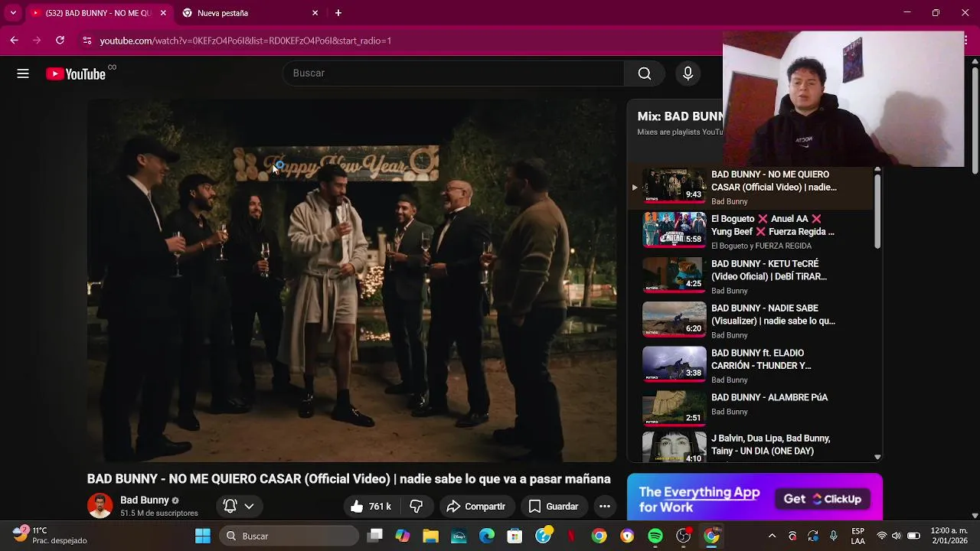Screen dimensions: 980x551
Task: Play NADIE SABE Visualizer playlist video
Action: pyautogui.click(x=750, y=321)
